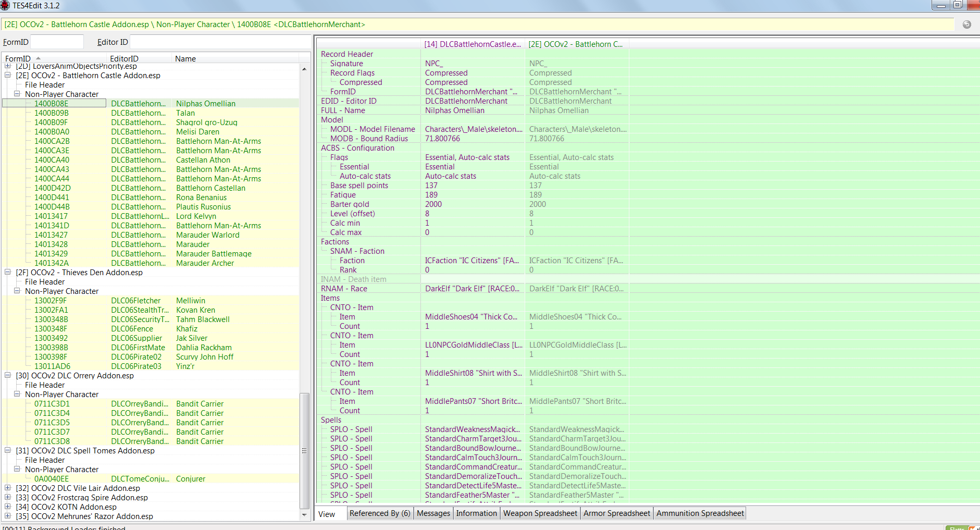980x530 pixels.
Task: Select File Header under Thieves Den Addon.esp
Action: point(45,281)
